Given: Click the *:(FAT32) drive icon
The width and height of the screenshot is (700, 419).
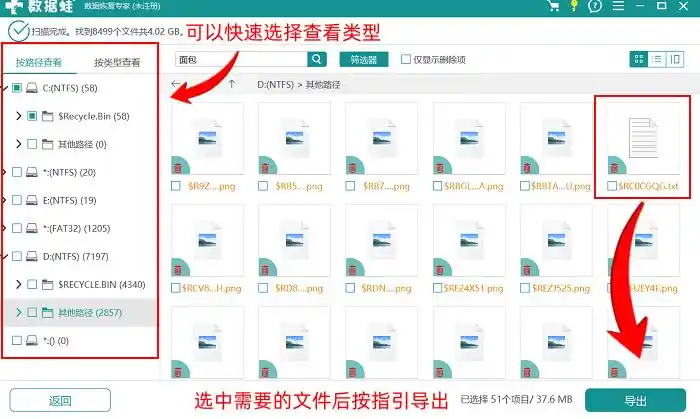Looking at the screenshot, I should tap(31, 228).
